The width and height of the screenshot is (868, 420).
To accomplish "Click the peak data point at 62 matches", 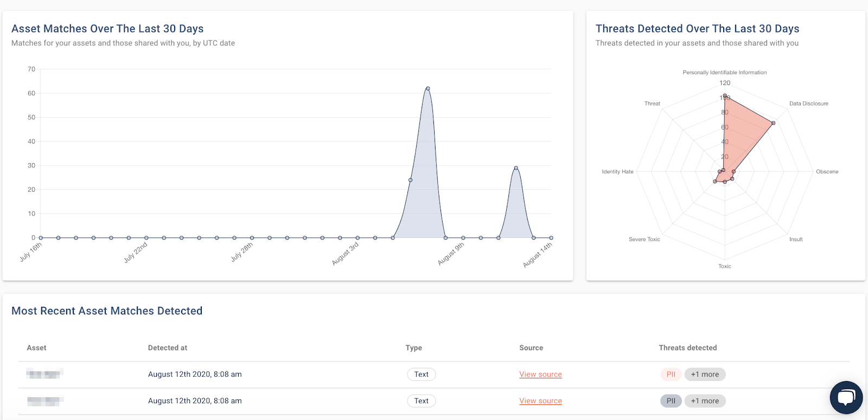I will click(x=428, y=88).
